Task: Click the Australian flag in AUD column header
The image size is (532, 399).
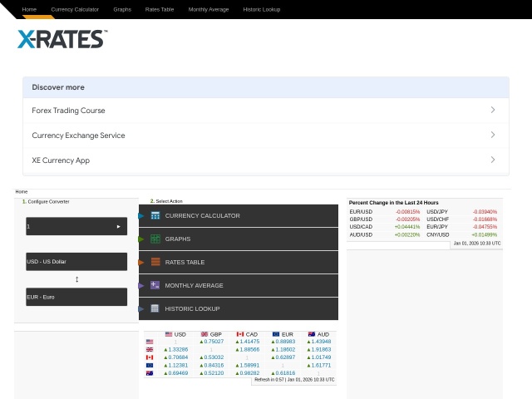Action: [312, 334]
